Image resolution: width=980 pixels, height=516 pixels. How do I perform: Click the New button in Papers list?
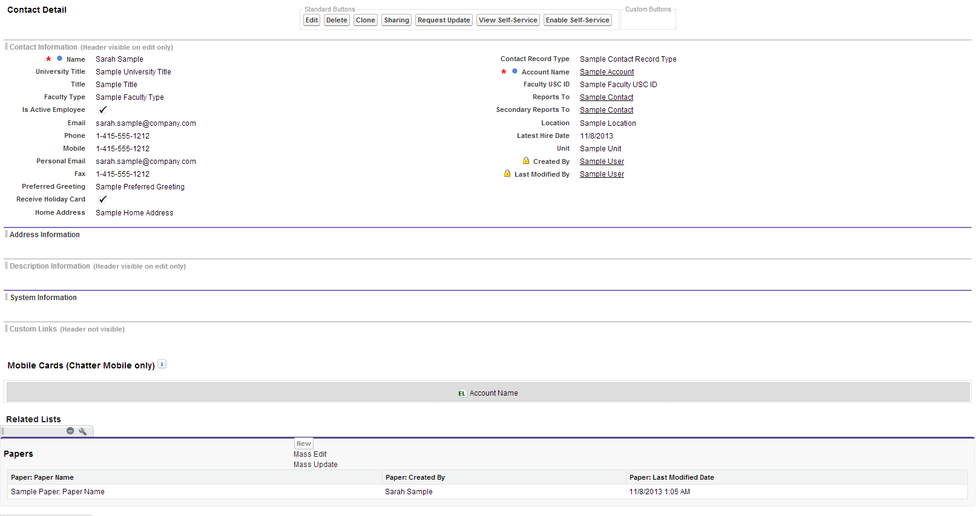pos(304,443)
